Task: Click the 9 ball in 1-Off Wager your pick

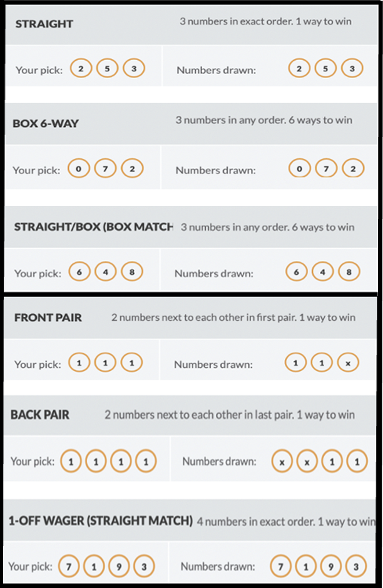Action: click(119, 566)
